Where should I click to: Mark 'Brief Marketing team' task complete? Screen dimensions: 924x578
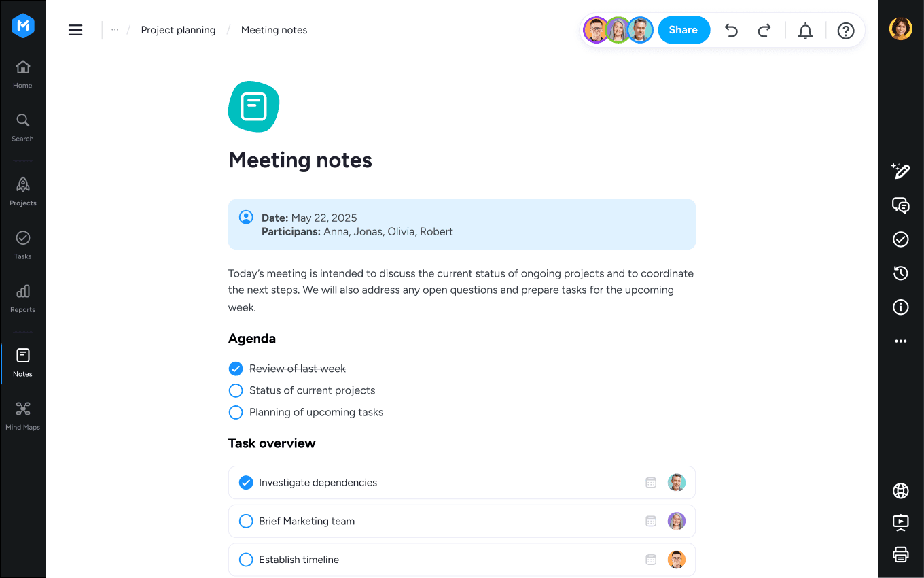pos(246,522)
